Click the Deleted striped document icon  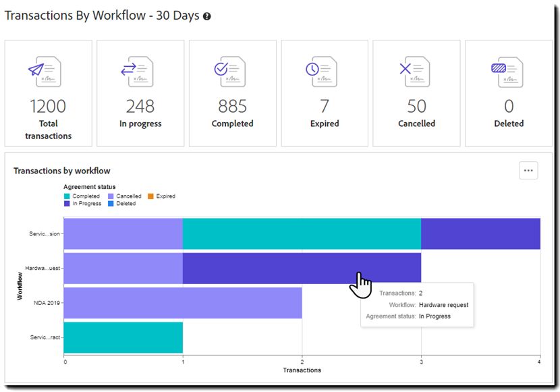507,72
